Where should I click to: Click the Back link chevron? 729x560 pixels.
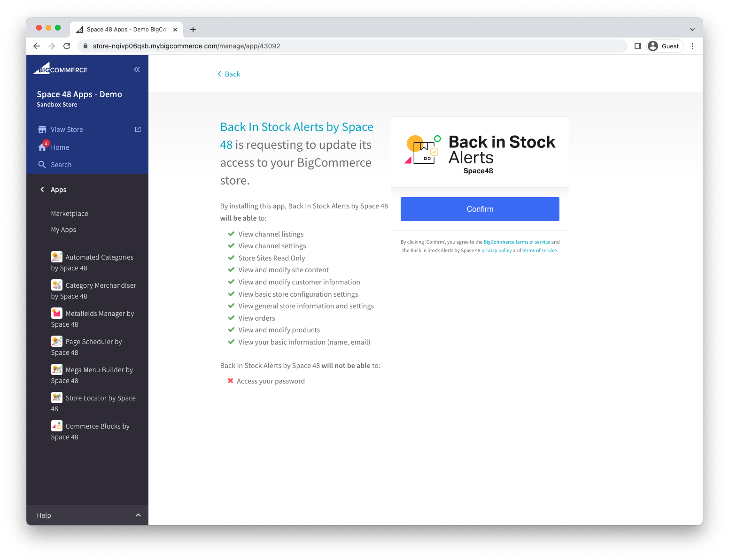[219, 74]
